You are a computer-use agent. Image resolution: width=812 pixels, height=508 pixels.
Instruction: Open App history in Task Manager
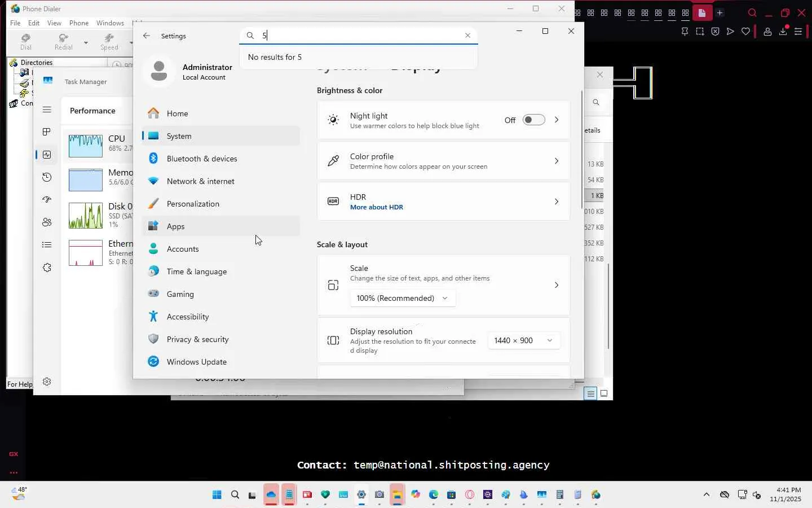(x=47, y=177)
